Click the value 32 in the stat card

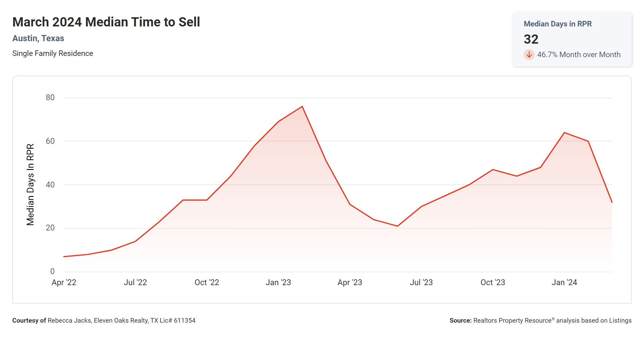click(x=531, y=39)
